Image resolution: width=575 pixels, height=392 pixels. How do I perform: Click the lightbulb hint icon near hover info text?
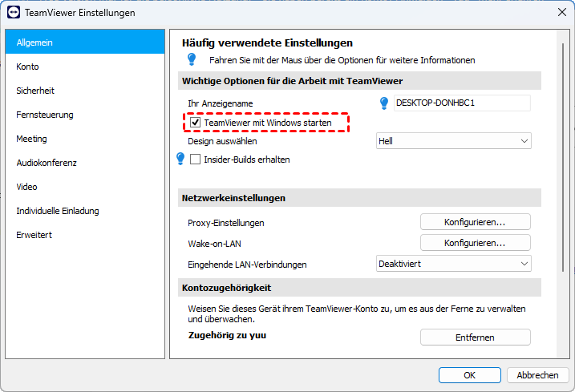click(x=192, y=59)
